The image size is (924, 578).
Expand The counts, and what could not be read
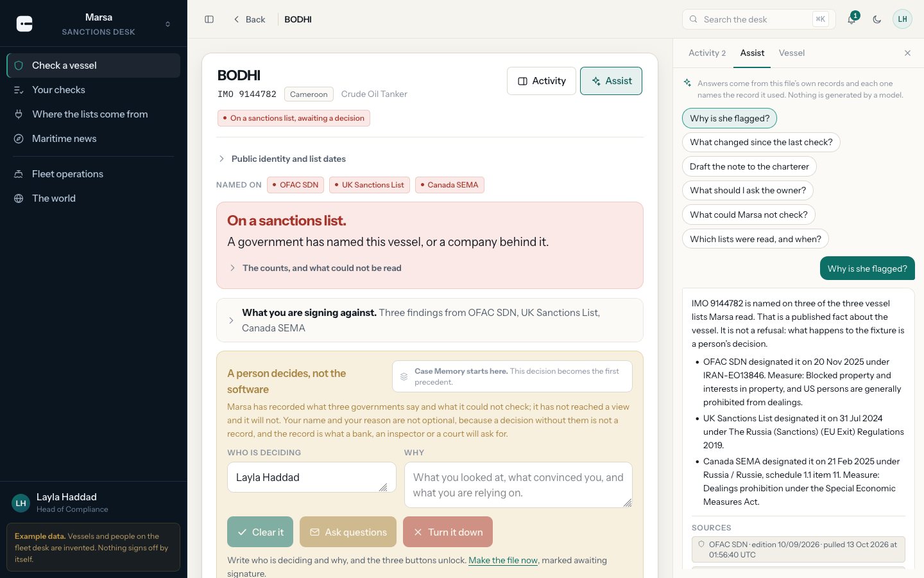click(316, 268)
